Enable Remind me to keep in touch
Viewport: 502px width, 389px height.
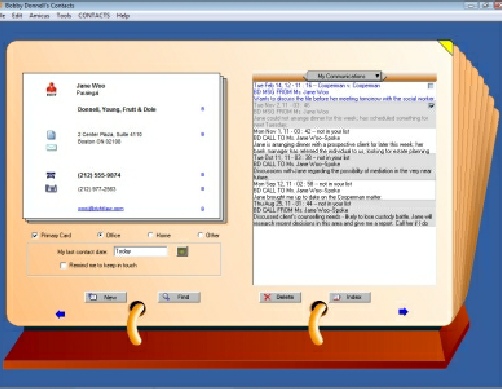63,265
